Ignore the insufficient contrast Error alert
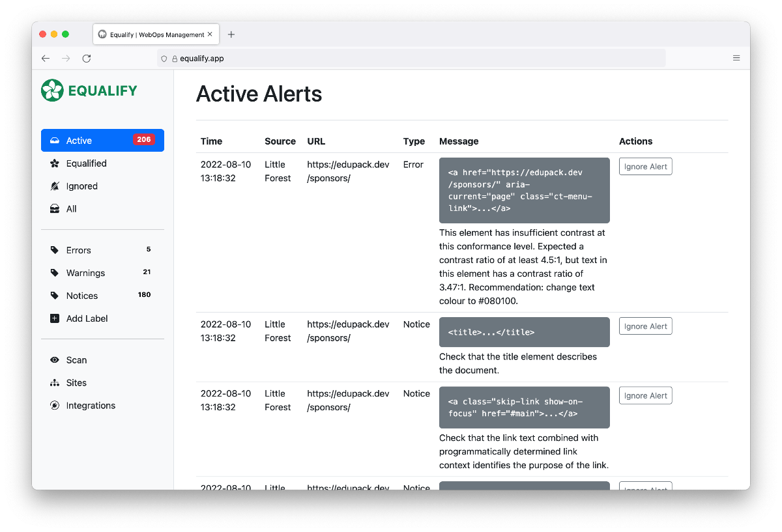 click(x=645, y=166)
